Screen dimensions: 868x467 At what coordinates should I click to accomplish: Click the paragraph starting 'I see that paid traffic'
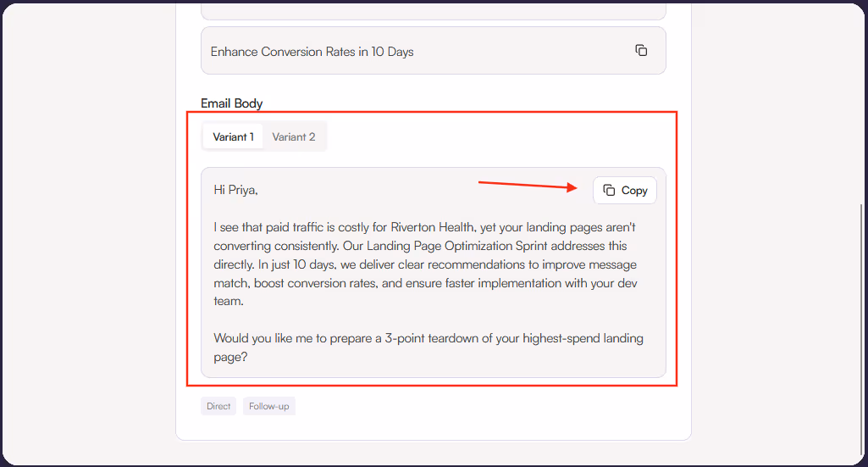pos(425,264)
